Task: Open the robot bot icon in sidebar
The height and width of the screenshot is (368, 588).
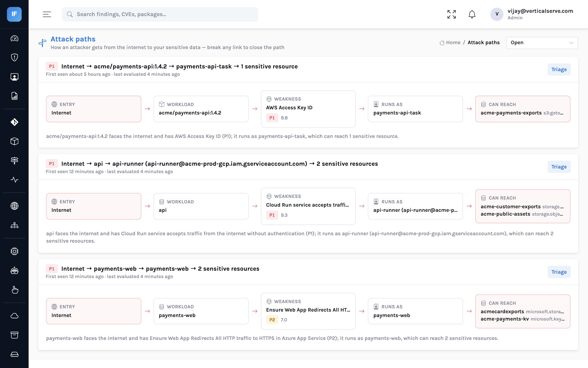Action: pos(14,270)
